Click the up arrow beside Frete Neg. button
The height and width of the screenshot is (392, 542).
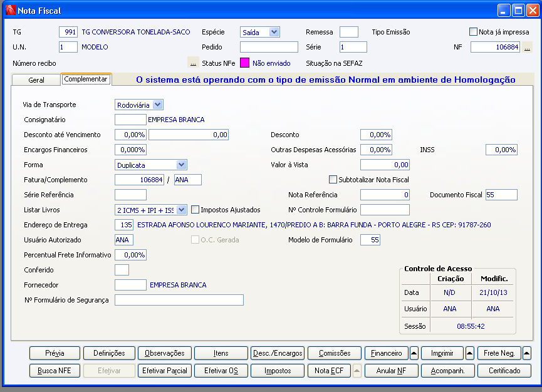point(526,353)
